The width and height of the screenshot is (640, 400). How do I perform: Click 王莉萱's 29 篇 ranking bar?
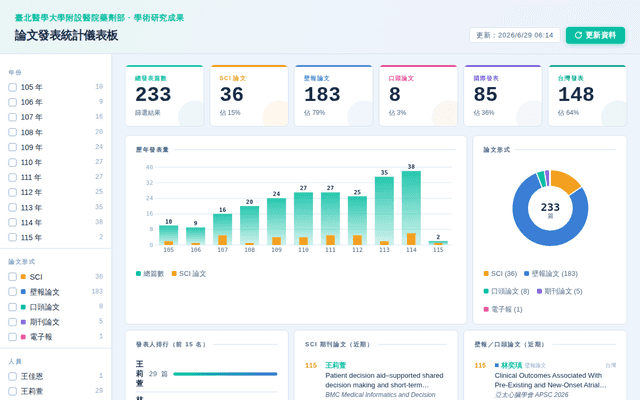point(225,374)
